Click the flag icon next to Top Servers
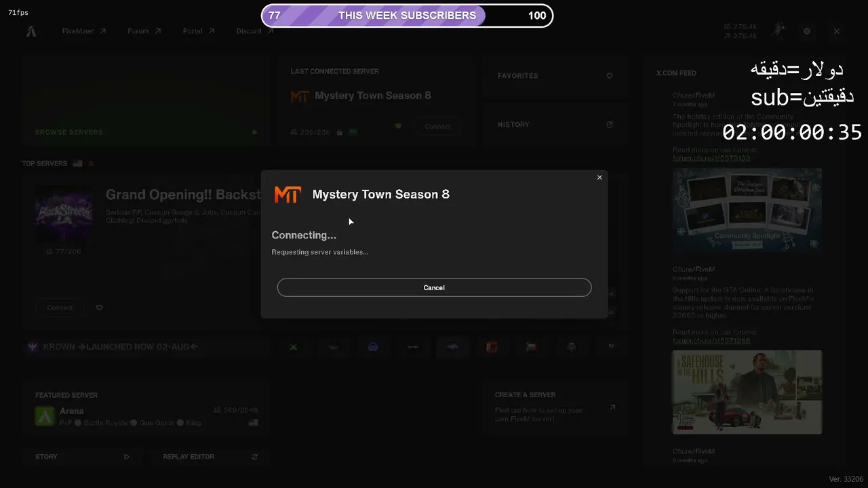This screenshot has height=488, width=868. point(77,163)
